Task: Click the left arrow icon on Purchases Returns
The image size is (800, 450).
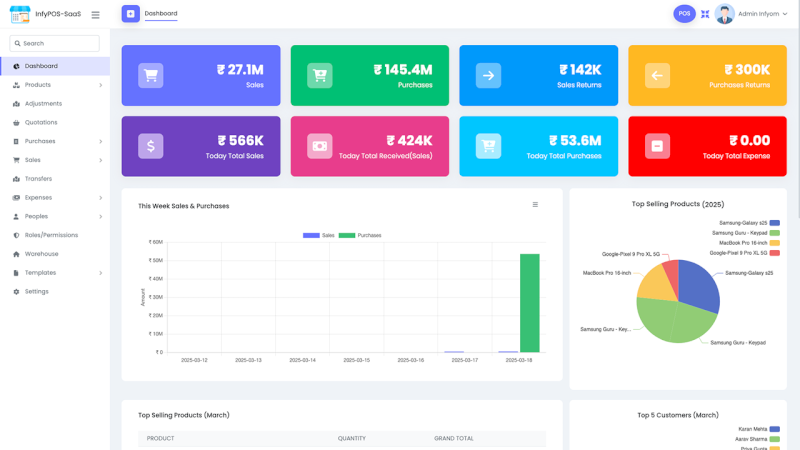Action: [x=657, y=75]
